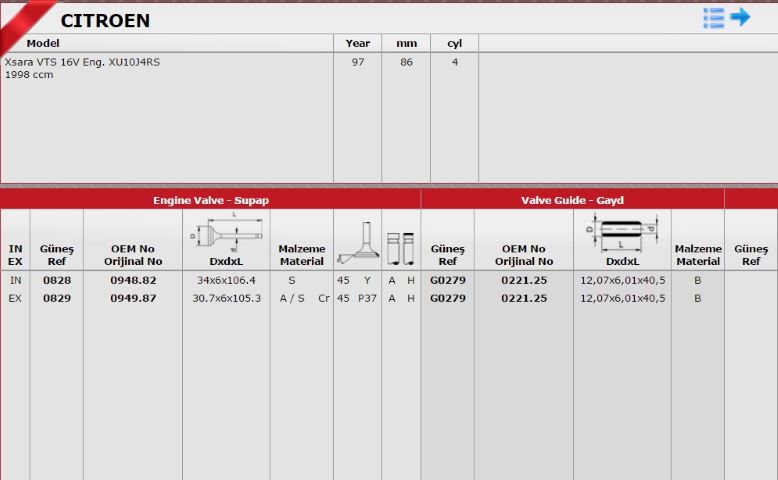
Task: Click guide dimension 12,07x6,01x40,5 in IN row
Action: (623, 280)
